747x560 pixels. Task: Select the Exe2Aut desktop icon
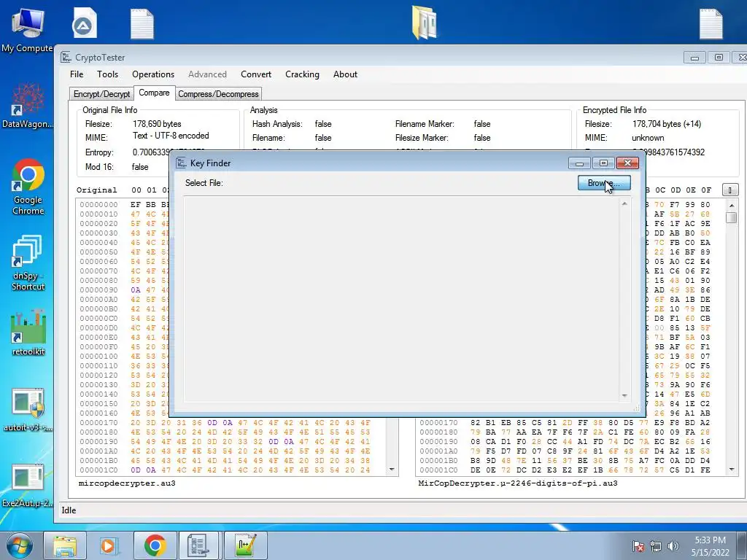(28, 486)
